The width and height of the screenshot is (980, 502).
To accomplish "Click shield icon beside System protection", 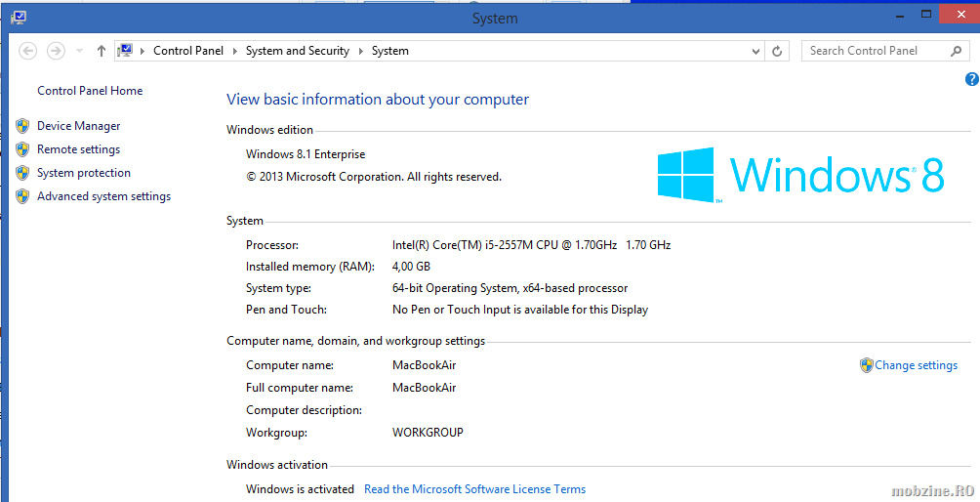I will pos(22,173).
